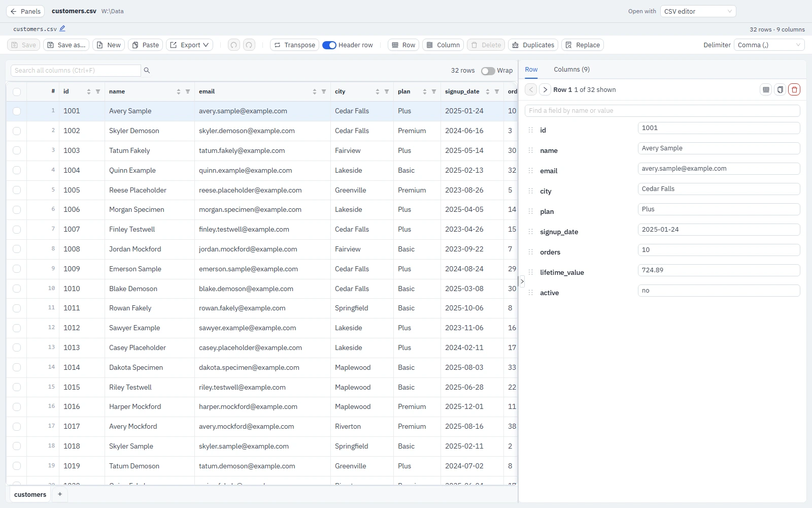The height and width of the screenshot is (508, 812).
Task: Click the Transpose button
Action: 294,45
